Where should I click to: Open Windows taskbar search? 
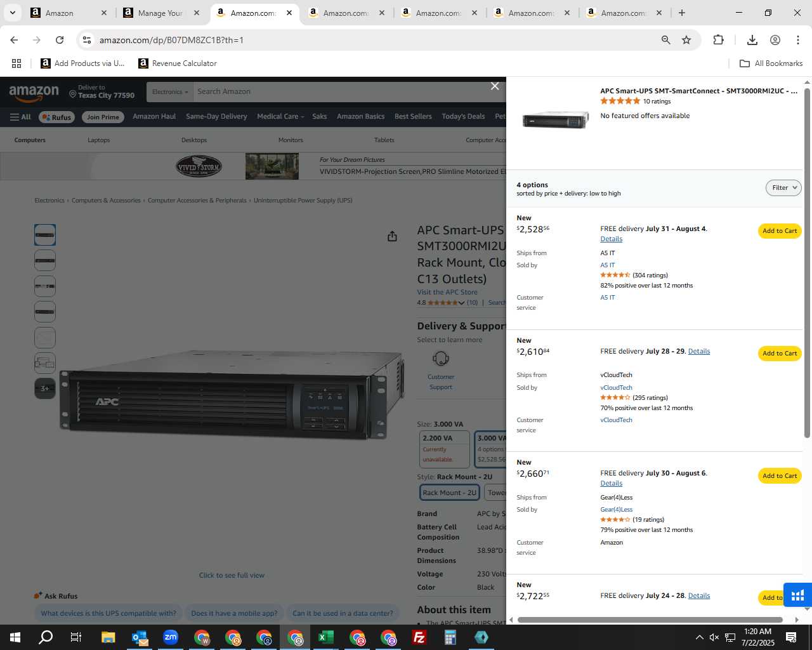46,637
